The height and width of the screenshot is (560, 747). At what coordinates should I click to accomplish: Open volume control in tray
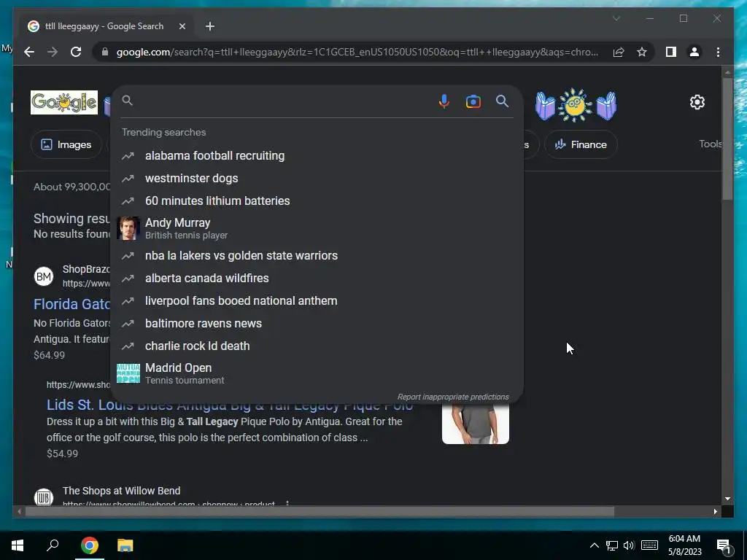[x=629, y=545]
